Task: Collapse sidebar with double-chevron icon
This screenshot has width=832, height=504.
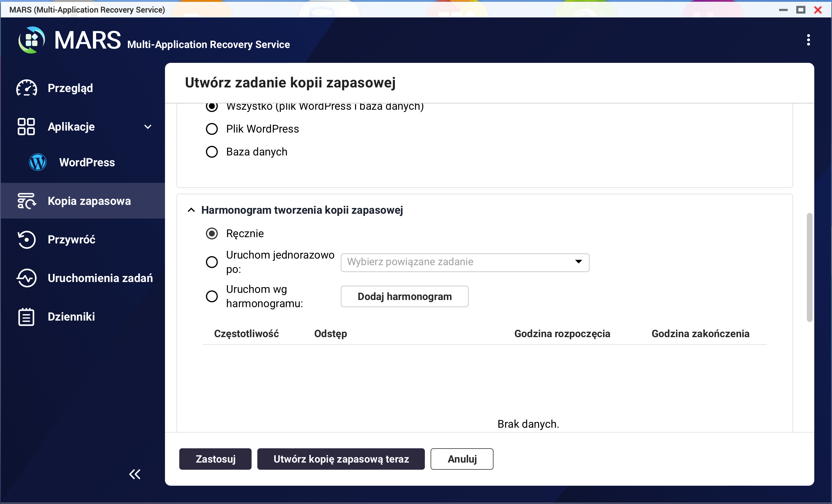Action: tap(135, 474)
